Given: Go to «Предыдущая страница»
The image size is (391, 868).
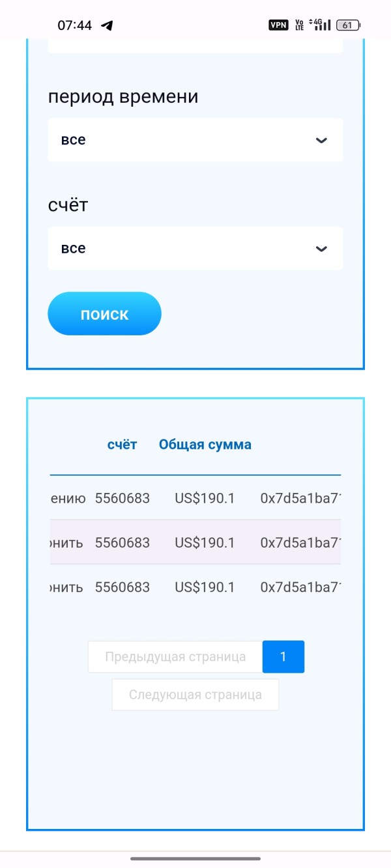Looking at the screenshot, I should point(175,656).
